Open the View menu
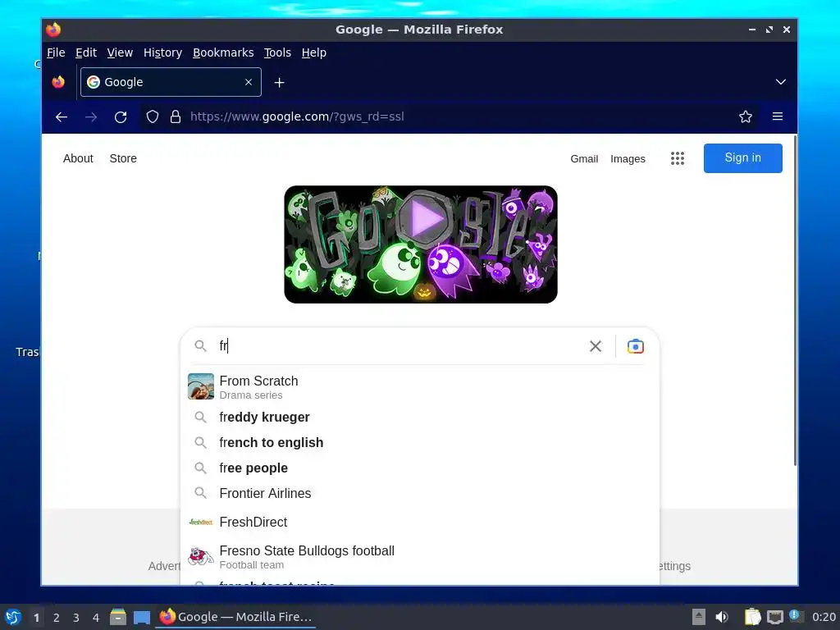Viewport: 840px width, 630px height. point(120,52)
